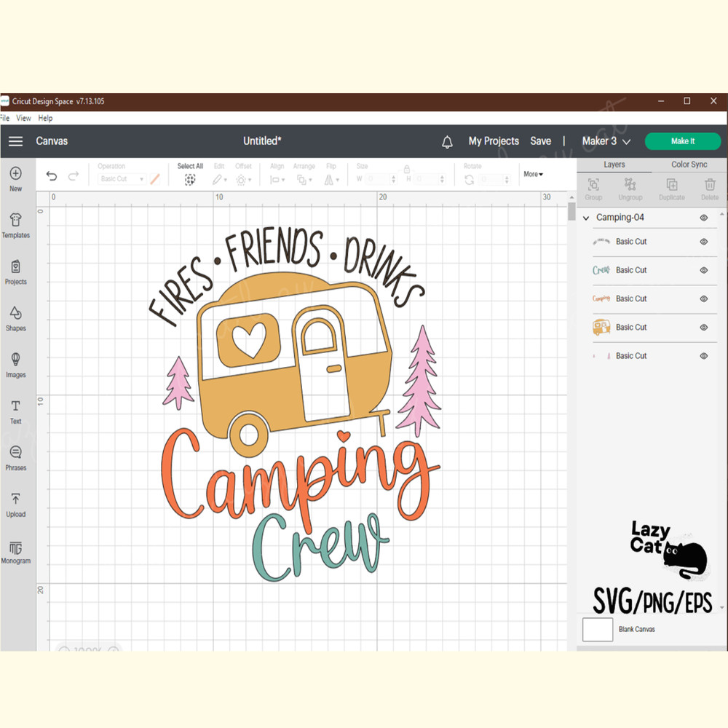Switch to the Color Sync tab
This screenshot has height=728, width=728.
pyautogui.click(x=689, y=165)
